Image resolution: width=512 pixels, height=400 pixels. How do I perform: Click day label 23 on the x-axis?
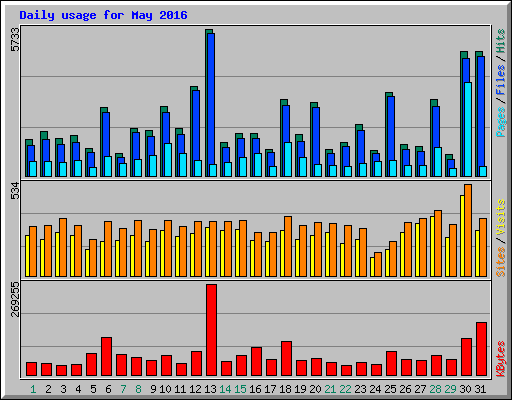(360, 389)
